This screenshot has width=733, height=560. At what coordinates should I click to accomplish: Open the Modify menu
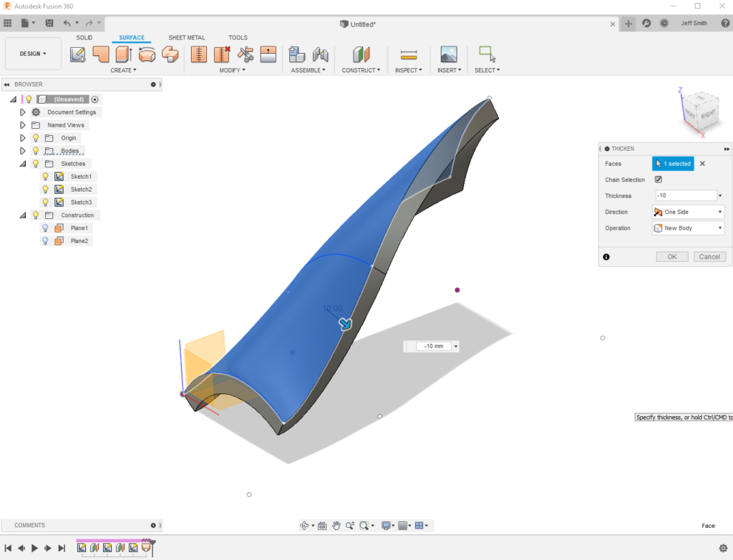coord(232,70)
